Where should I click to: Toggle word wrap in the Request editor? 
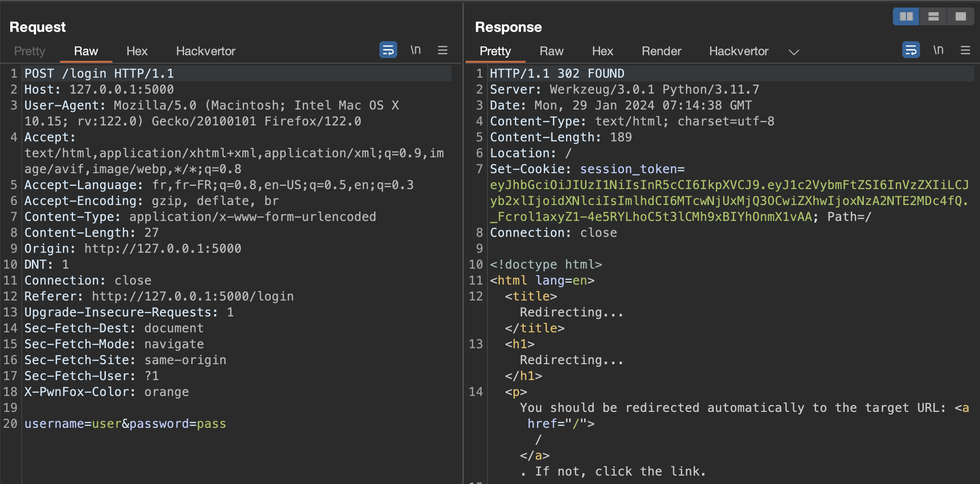tap(387, 50)
